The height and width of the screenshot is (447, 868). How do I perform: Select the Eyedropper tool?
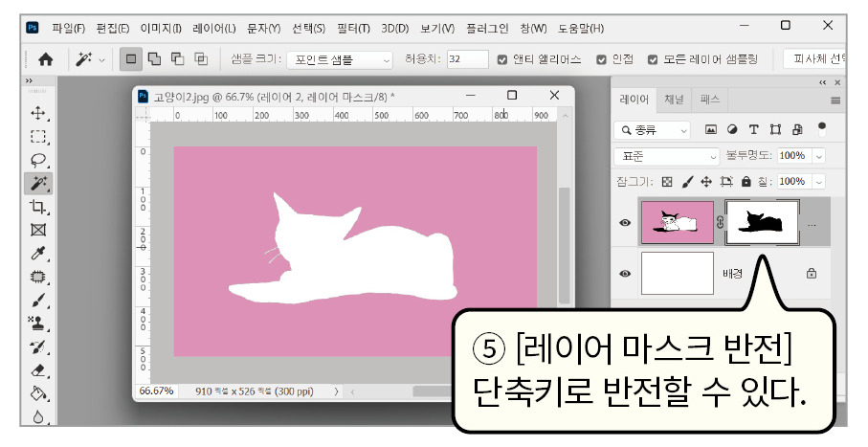tap(37, 253)
